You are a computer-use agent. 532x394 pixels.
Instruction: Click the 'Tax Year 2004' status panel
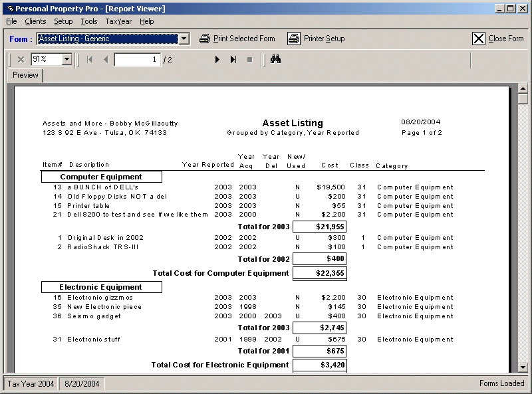pyautogui.click(x=31, y=384)
